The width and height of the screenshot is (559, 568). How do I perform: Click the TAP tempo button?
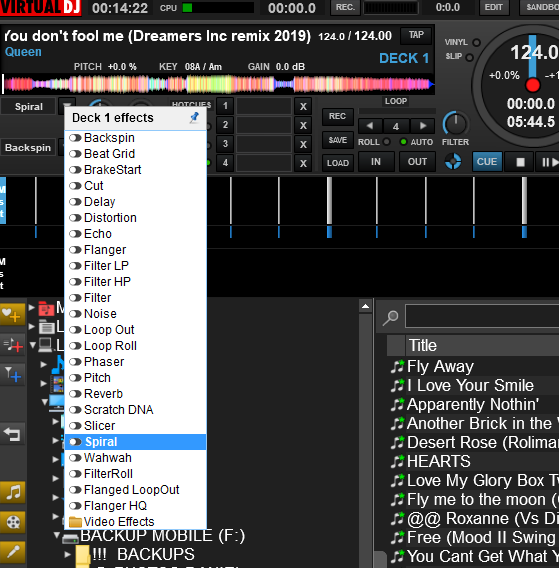click(x=416, y=35)
